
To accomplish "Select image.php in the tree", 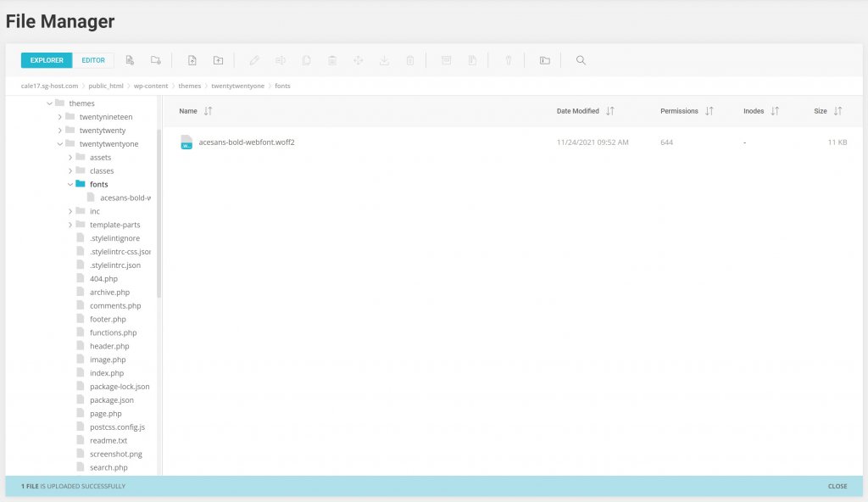I will [x=108, y=360].
